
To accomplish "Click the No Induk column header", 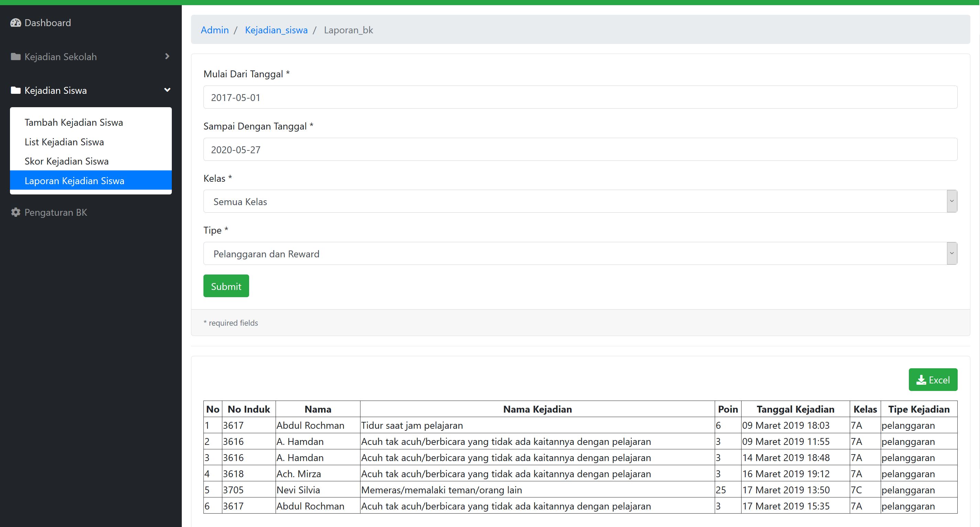I will click(249, 409).
